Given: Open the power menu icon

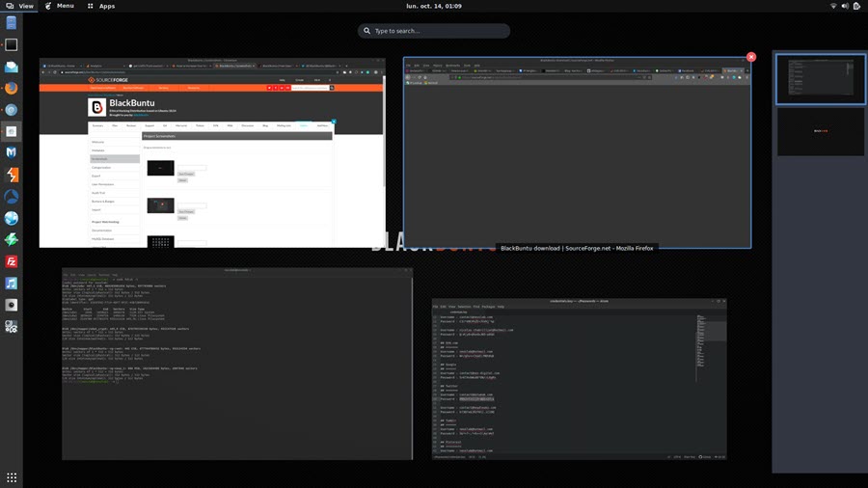Looking at the screenshot, I should (857, 6).
